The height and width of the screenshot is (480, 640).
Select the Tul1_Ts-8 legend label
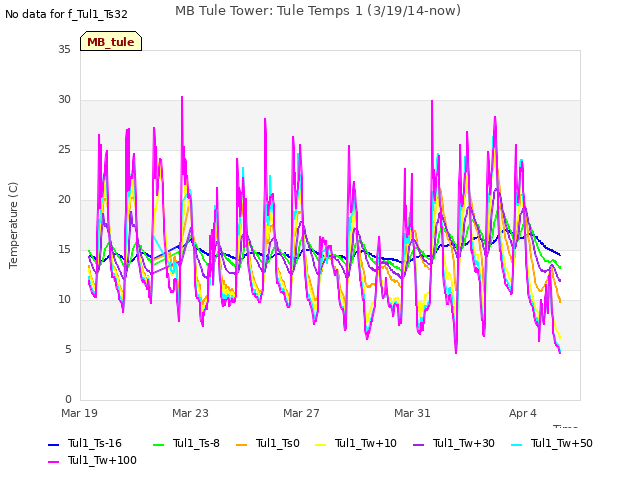tap(196, 443)
